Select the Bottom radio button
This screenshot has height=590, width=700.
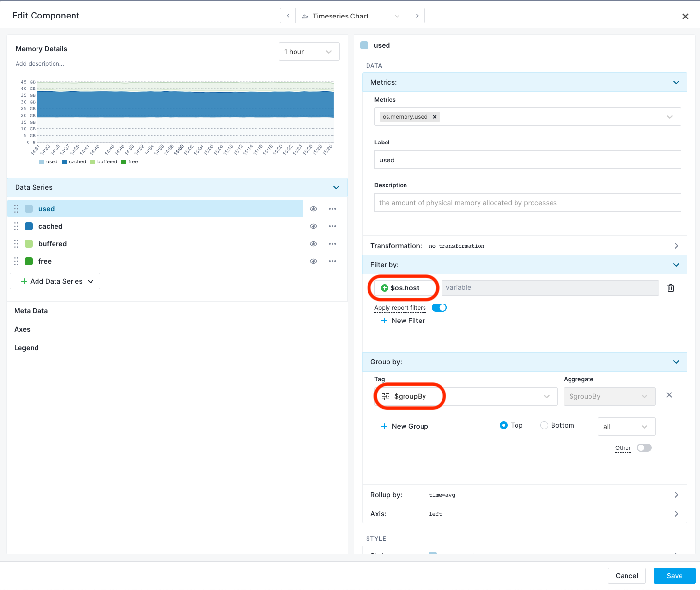coord(544,425)
